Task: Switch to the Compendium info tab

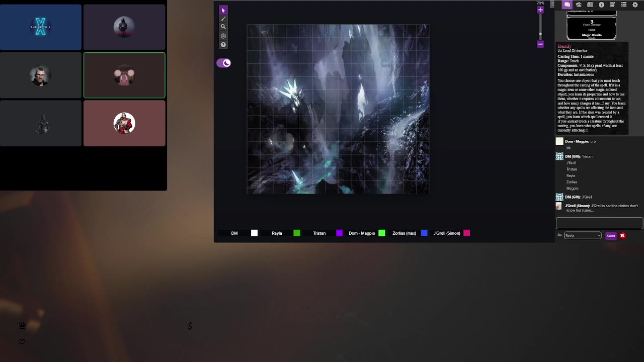Action: coord(601,5)
